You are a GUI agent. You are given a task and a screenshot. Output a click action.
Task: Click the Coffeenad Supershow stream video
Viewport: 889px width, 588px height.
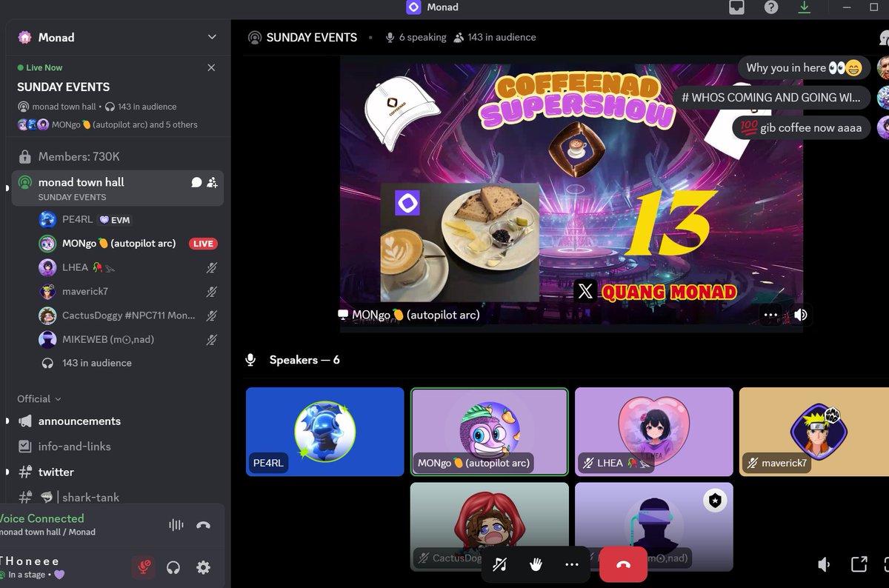[x=571, y=194]
